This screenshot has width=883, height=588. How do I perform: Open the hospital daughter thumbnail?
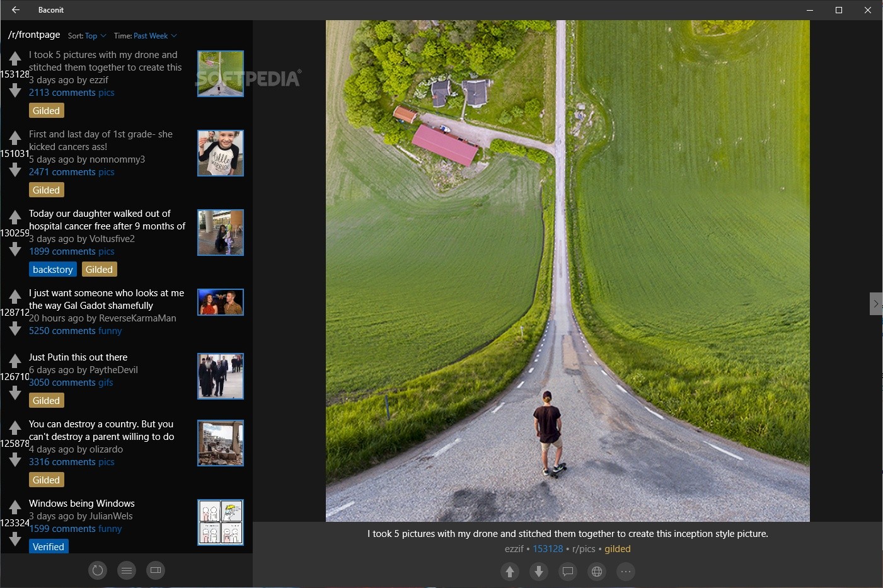(x=221, y=233)
